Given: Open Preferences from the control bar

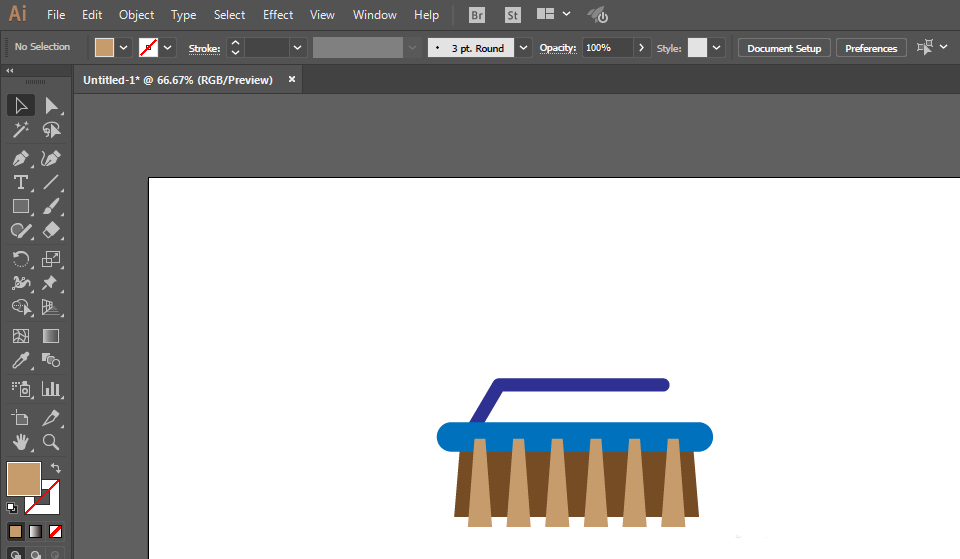Looking at the screenshot, I should 871,48.
